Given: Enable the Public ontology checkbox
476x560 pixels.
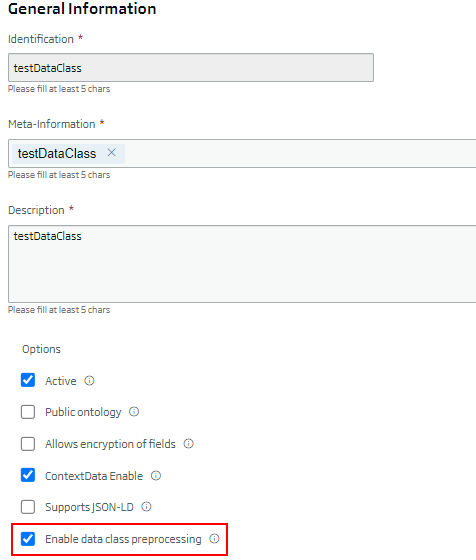Looking at the screenshot, I should [x=28, y=412].
